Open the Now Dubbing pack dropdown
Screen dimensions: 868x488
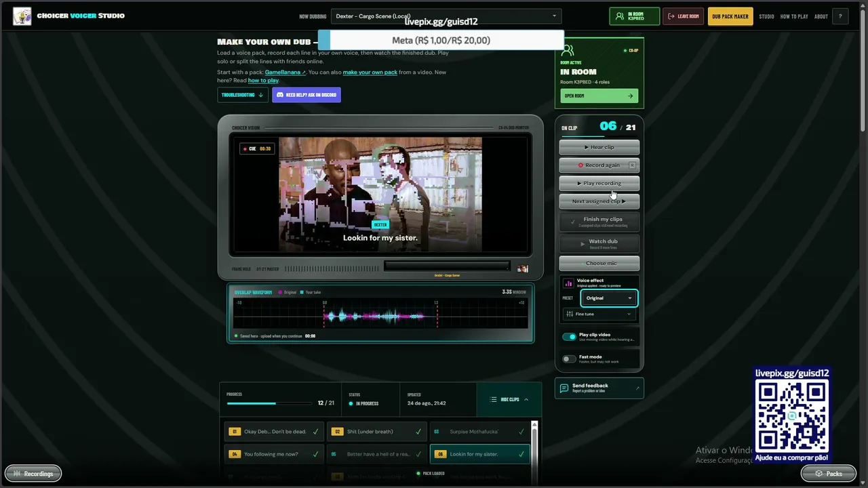[446, 16]
